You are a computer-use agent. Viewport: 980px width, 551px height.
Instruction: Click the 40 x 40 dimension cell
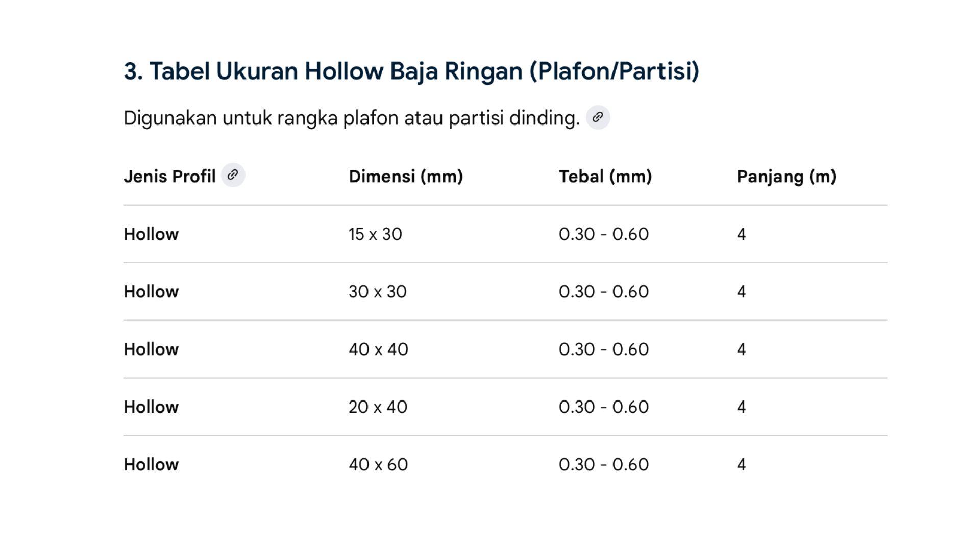tap(378, 349)
